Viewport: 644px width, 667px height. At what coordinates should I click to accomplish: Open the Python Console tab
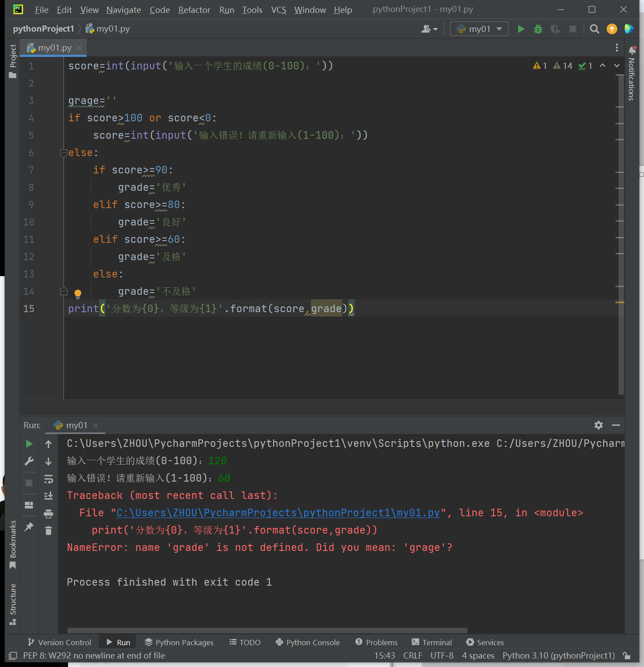coord(308,643)
